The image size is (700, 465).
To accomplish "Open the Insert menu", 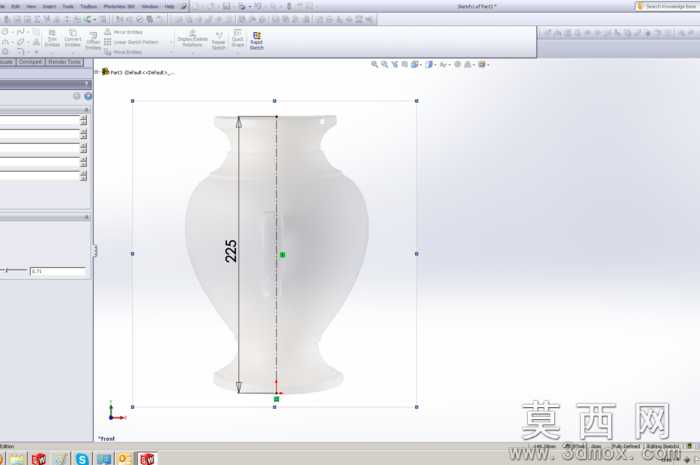I will coord(49,6).
